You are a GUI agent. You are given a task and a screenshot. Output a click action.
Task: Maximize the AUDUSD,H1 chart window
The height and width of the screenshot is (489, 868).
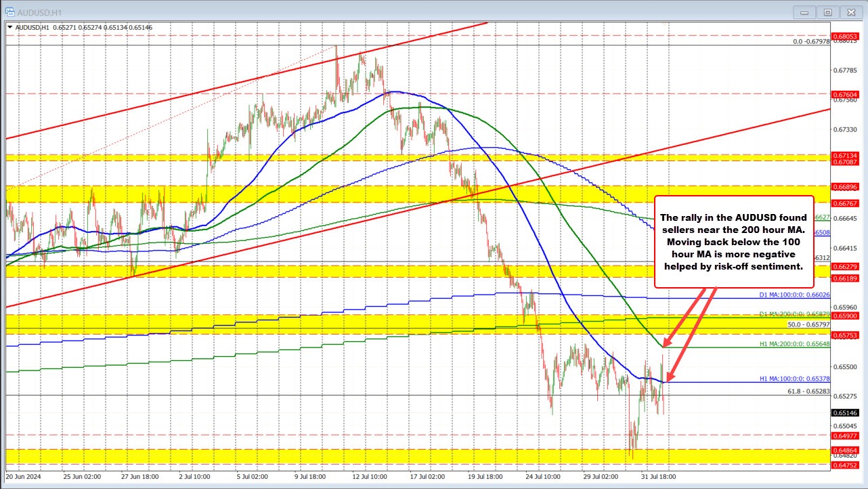(827, 12)
